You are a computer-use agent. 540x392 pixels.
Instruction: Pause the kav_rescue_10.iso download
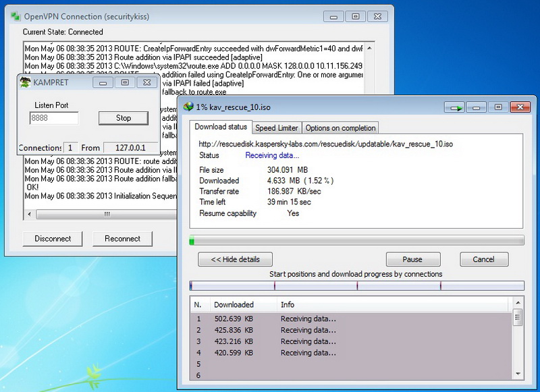click(413, 259)
